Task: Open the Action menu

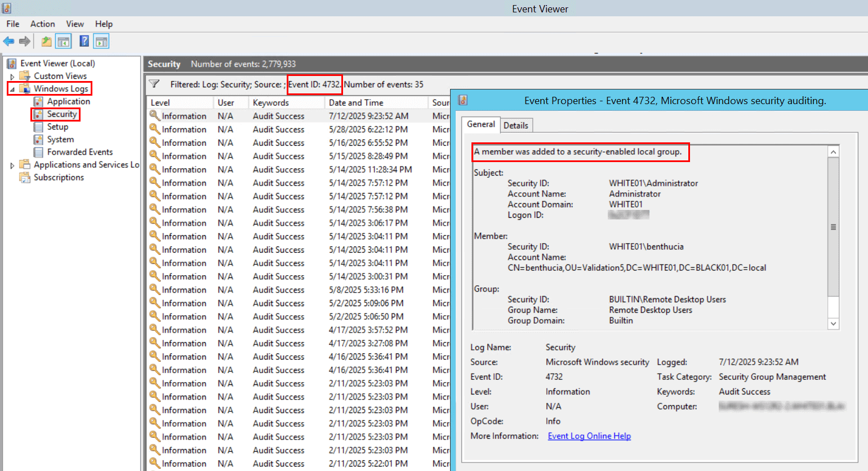Action: (42, 24)
